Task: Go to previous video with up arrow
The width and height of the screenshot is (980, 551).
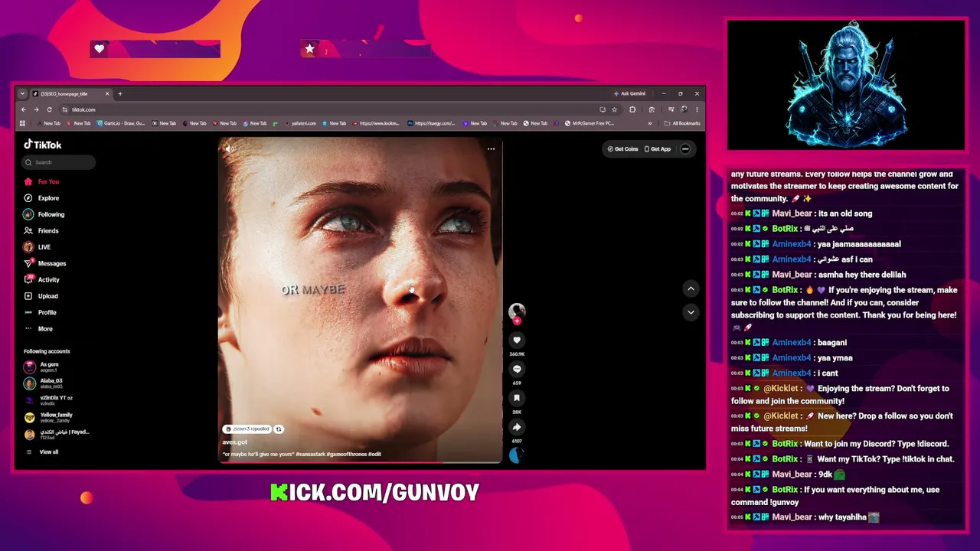Action: [691, 289]
